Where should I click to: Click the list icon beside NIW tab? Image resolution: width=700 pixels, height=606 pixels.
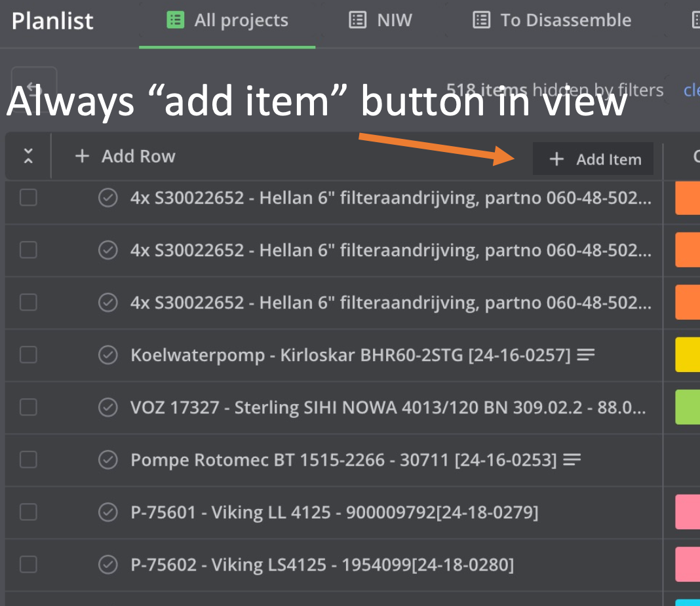coord(358,20)
